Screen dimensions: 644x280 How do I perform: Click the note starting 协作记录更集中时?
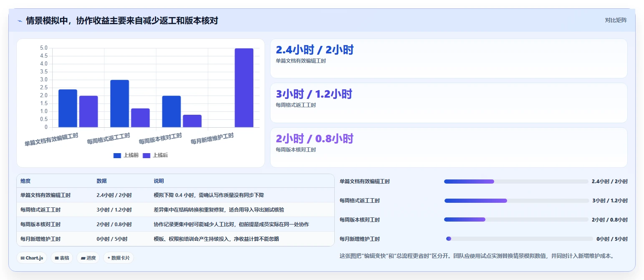231,224
